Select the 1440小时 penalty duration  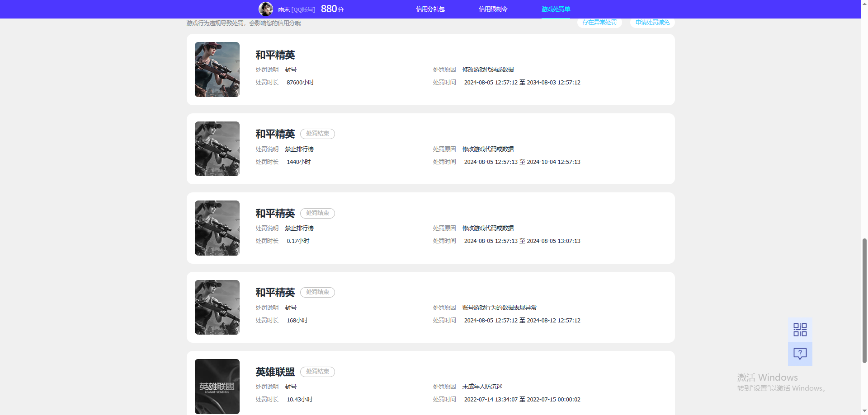pos(299,162)
